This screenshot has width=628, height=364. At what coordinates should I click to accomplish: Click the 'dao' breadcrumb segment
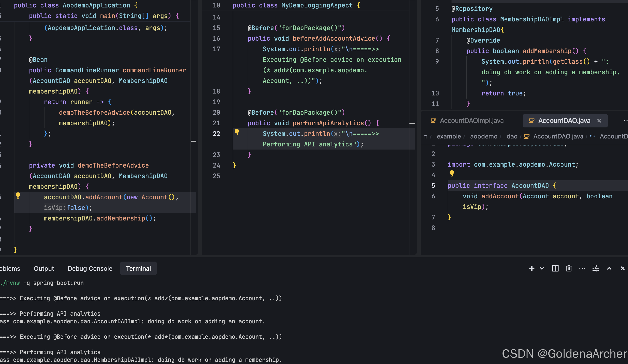pos(512,136)
